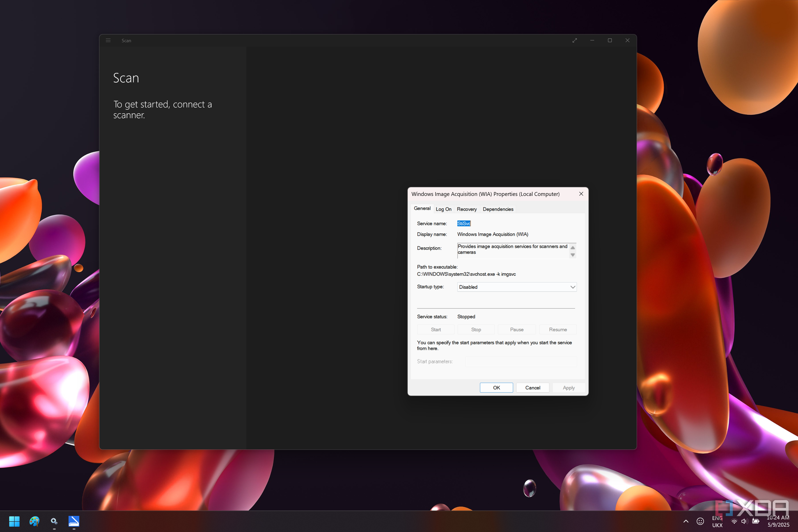Switch to the Log On tab

click(444, 209)
